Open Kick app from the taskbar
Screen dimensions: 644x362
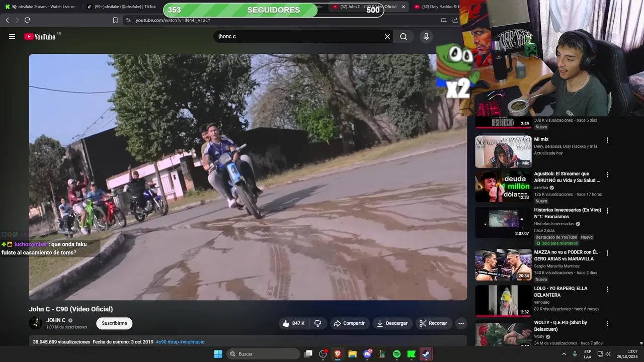tap(411, 354)
